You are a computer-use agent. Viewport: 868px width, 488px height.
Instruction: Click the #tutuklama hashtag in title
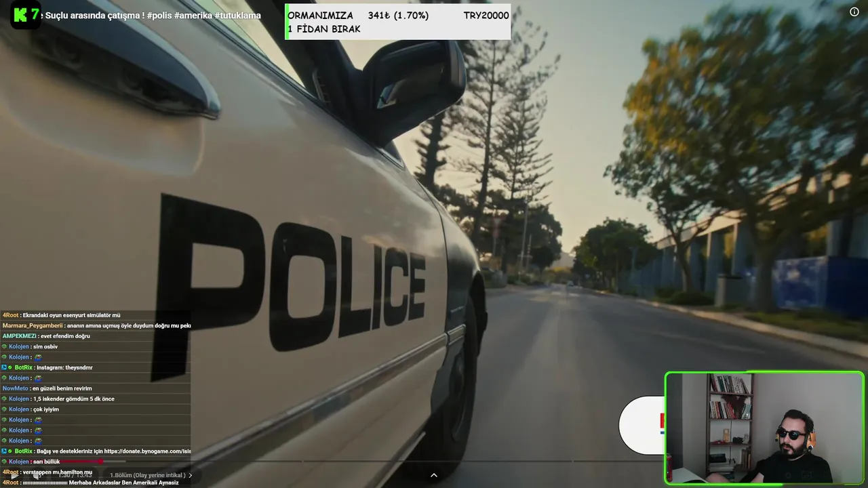[x=237, y=16]
